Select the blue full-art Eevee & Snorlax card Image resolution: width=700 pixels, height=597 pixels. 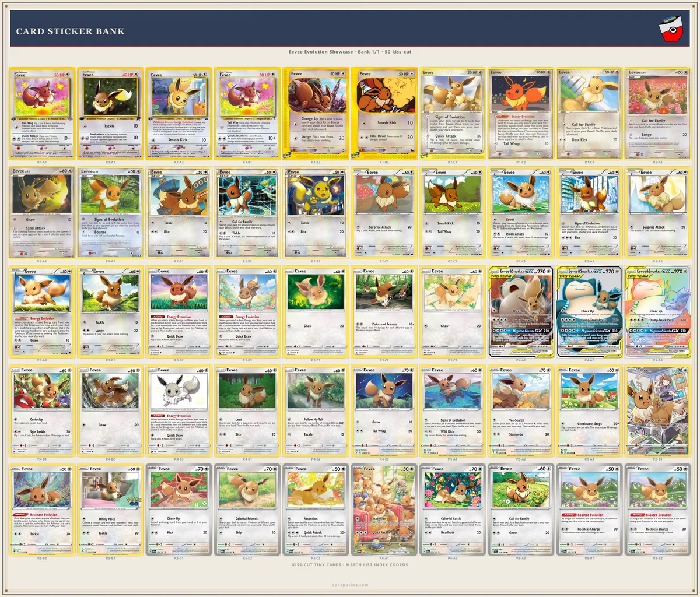589,312
